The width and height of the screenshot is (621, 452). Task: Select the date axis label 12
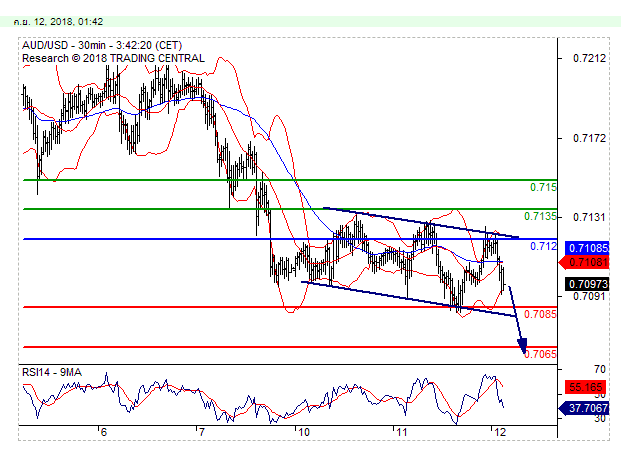pyautogui.click(x=501, y=432)
